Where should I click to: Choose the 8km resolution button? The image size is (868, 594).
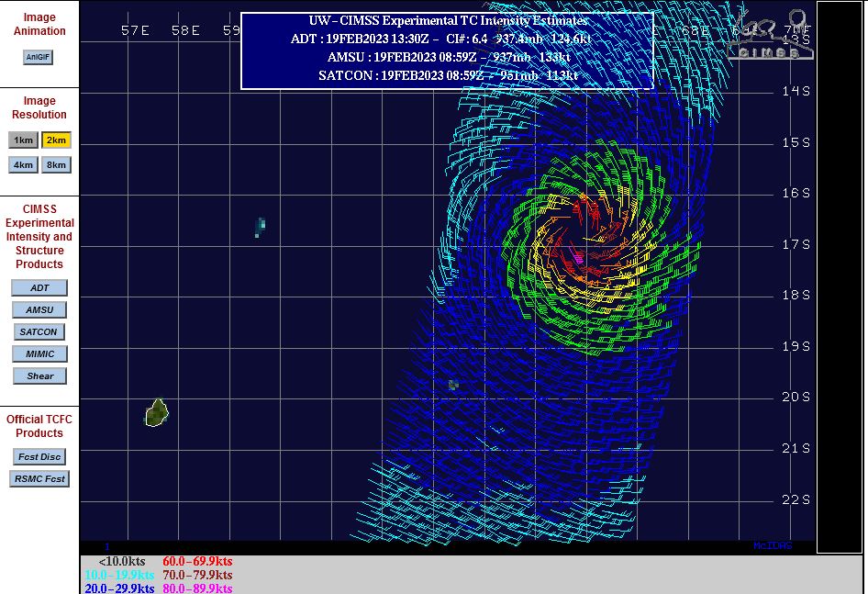click(x=56, y=165)
